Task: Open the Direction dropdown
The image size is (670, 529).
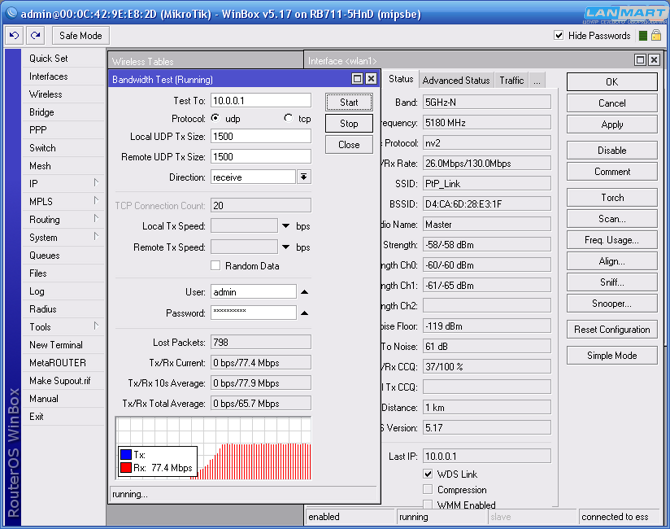Action: coord(304,176)
